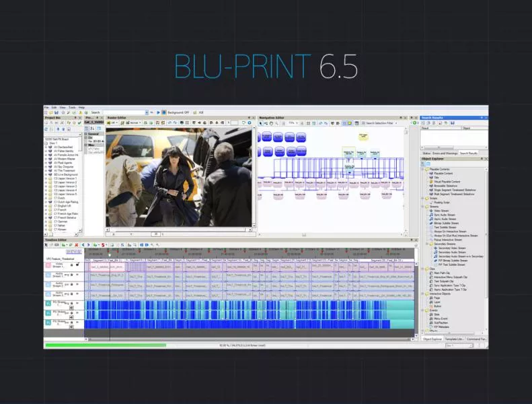Open the Command Target bottom tab
Image resolution: width=532 pixels, height=404 pixels.
pyautogui.click(x=476, y=339)
